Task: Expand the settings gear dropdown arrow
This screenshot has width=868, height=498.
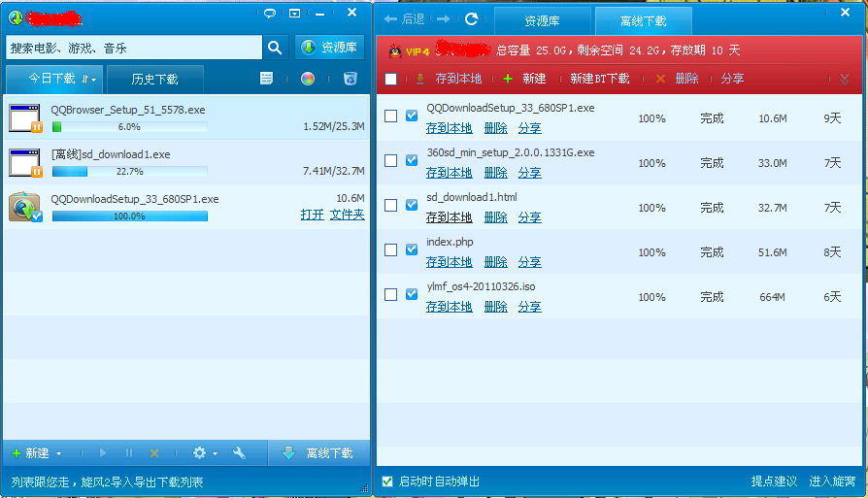Action: pos(215,453)
